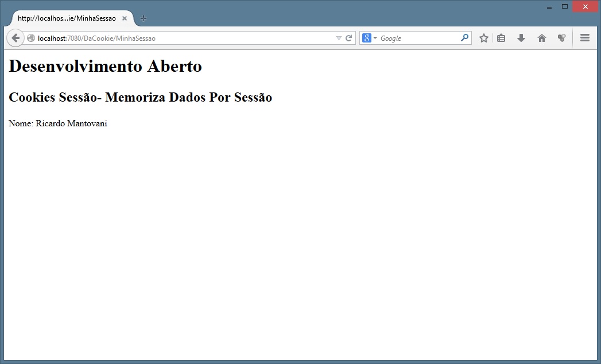
Task: Expand the address bar history dropdown
Action: point(339,38)
